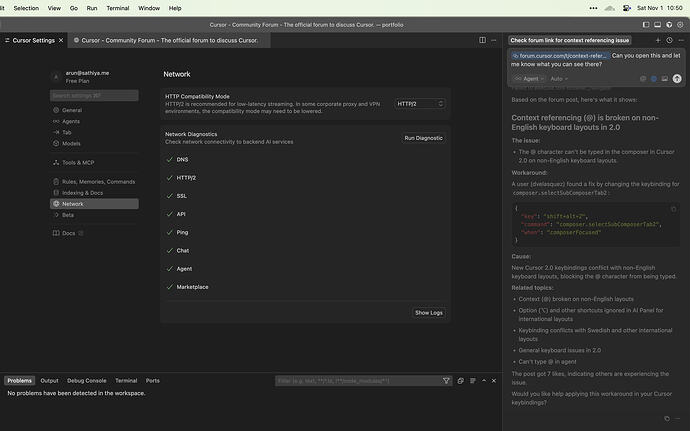Screen dimensions: 690x431
Task: Select the Network settings section
Action: (x=94, y=204)
